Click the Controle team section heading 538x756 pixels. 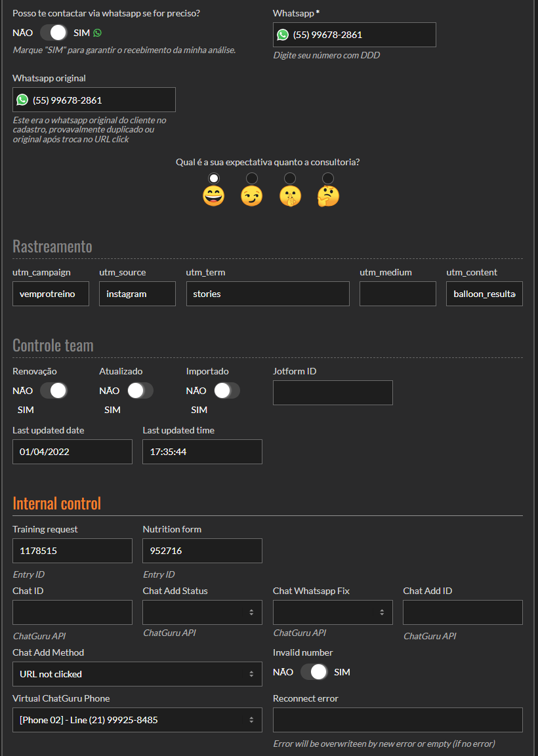pos(53,345)
